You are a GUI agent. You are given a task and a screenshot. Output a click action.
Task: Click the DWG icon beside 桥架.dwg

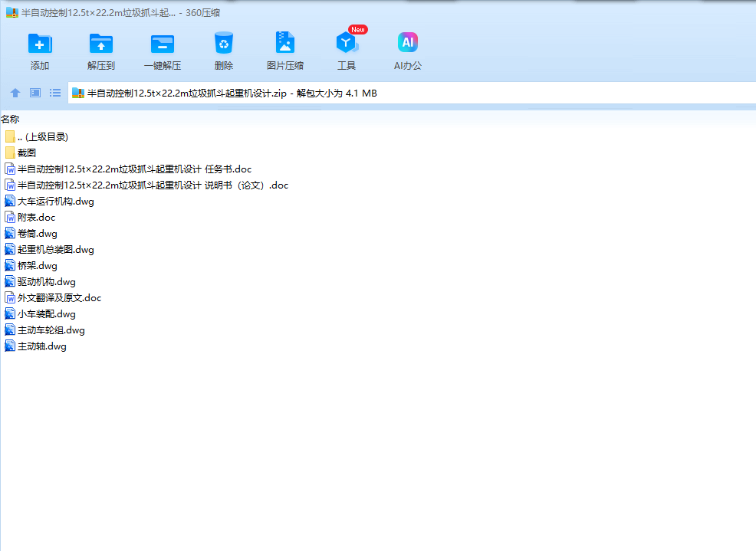click(10, 266)
